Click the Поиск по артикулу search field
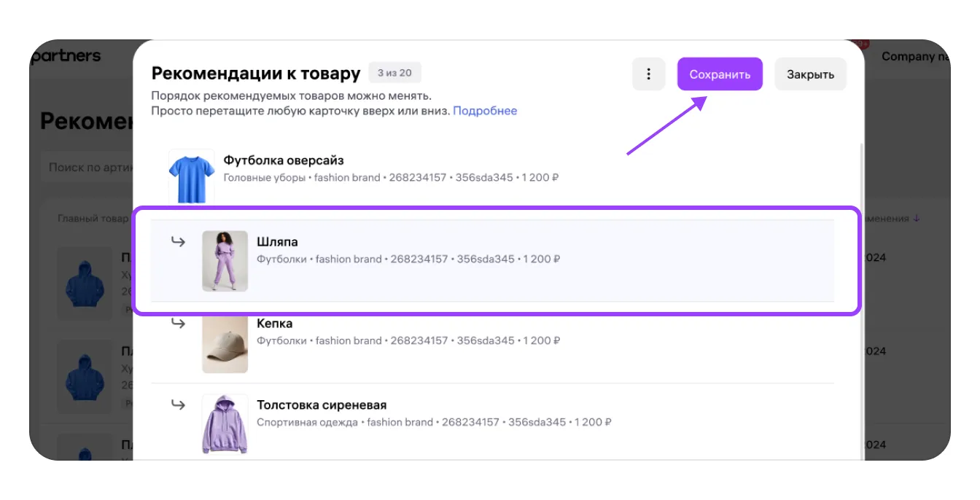This screenshot has width=980, height=500. tap(87, 168)
